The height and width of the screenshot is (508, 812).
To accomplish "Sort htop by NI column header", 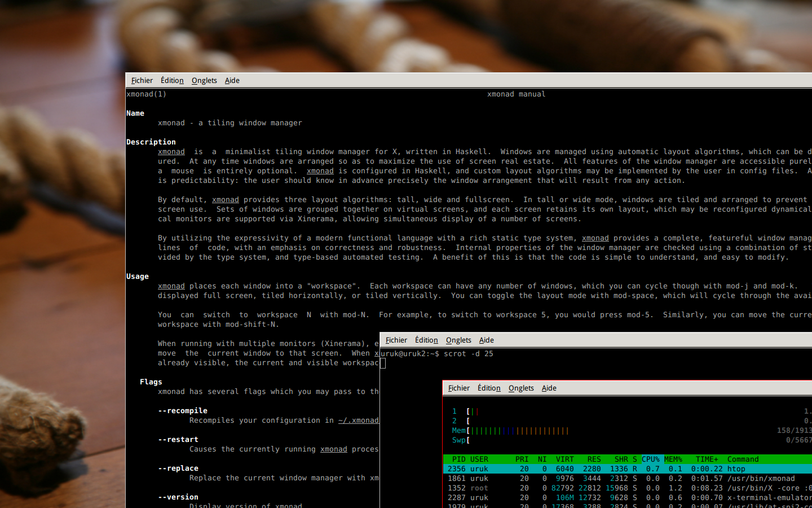I will tap(542, 459).
